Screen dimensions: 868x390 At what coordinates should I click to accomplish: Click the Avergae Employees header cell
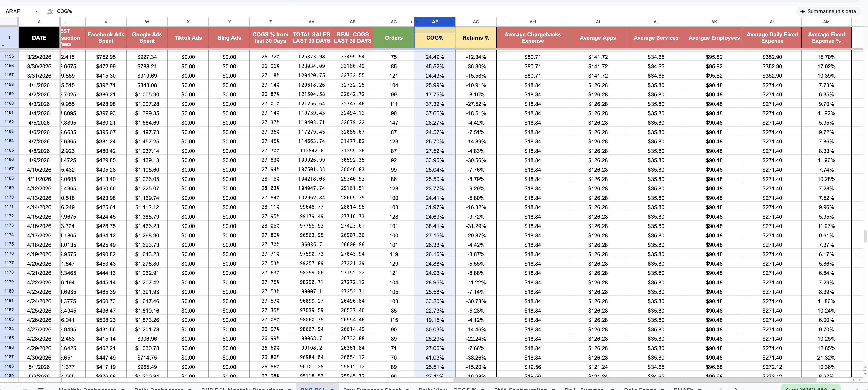point(714,38)
